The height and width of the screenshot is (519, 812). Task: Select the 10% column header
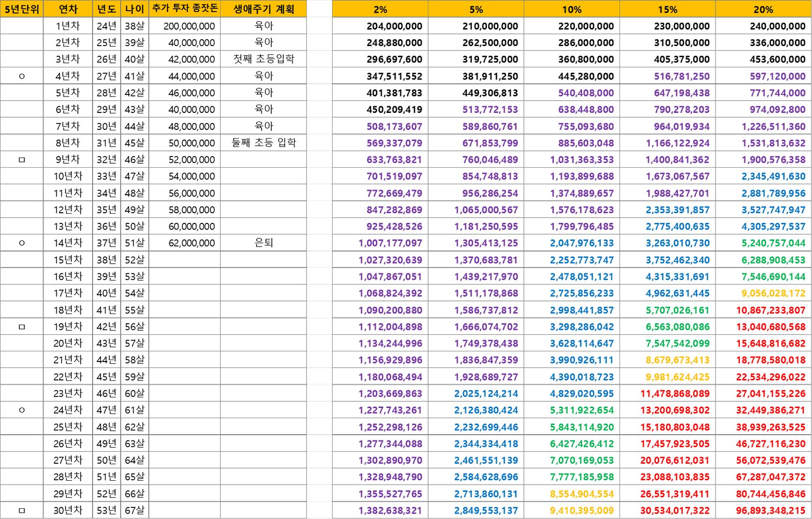click(572, 9)
